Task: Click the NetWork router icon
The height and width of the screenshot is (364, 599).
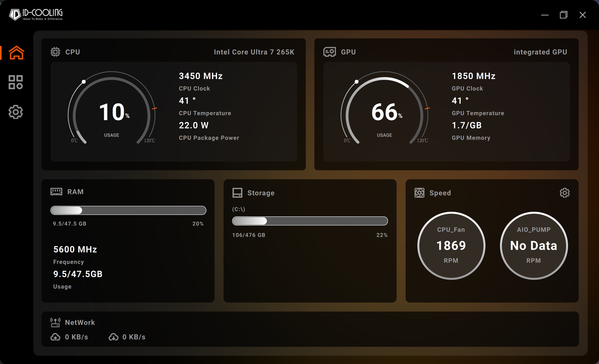Action: click(55, 322)
